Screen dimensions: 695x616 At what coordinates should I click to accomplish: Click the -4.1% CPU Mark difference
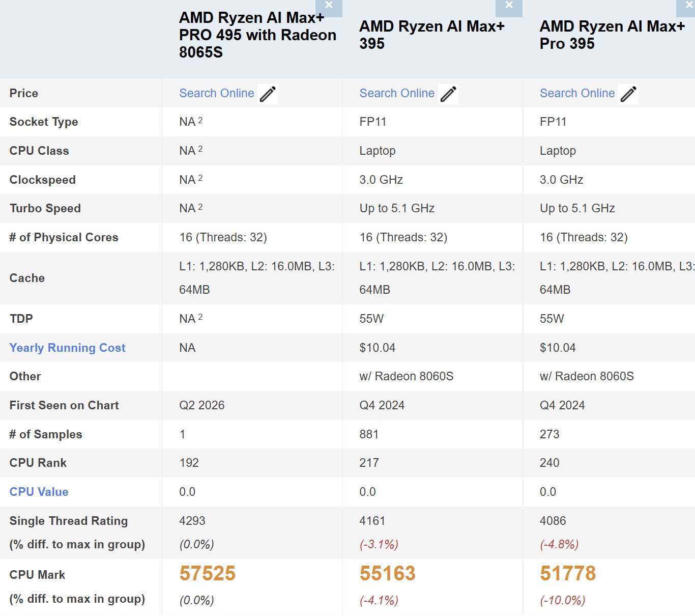379,600
